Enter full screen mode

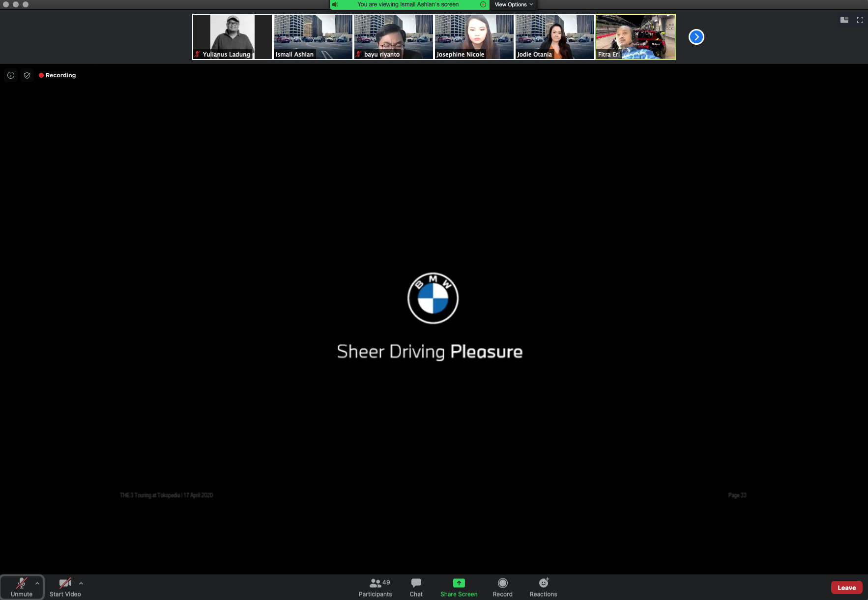pos(860,20)
